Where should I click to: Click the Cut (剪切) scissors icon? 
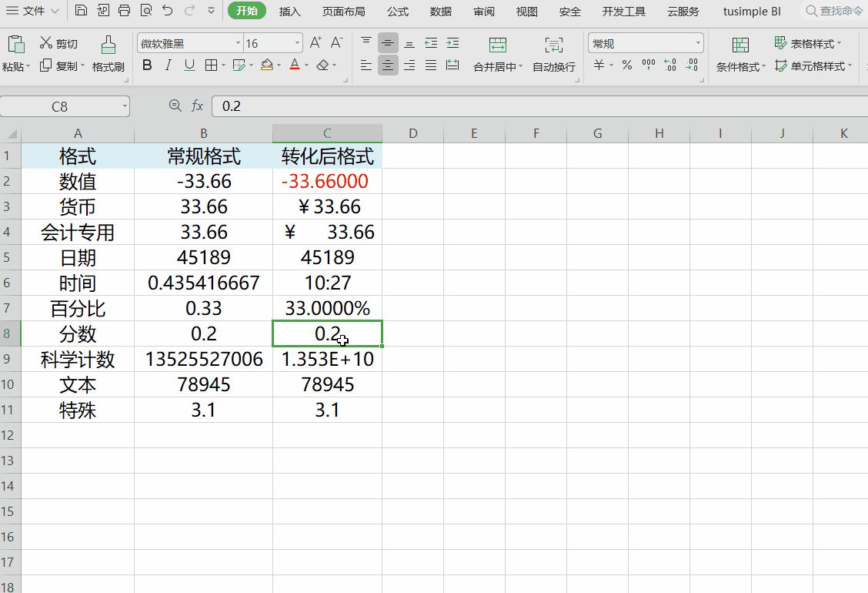[46, 43]
